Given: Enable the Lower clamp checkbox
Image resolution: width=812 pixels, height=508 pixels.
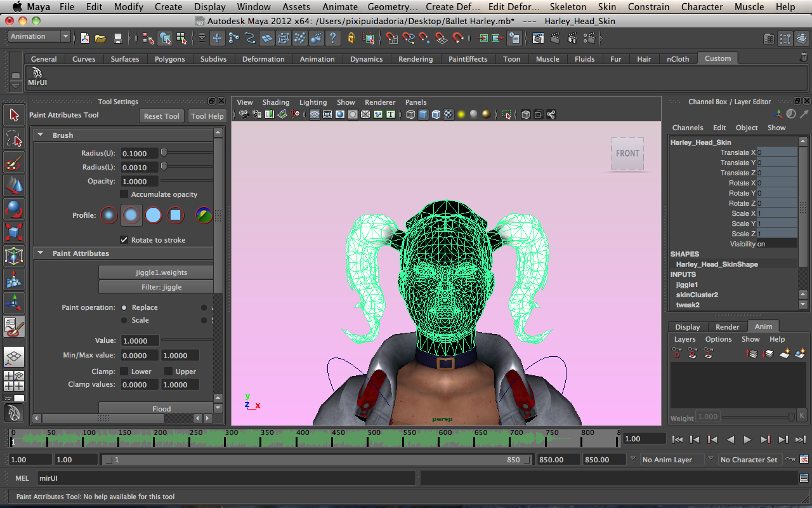Looking at the screenshot, I should pos(124,371).
